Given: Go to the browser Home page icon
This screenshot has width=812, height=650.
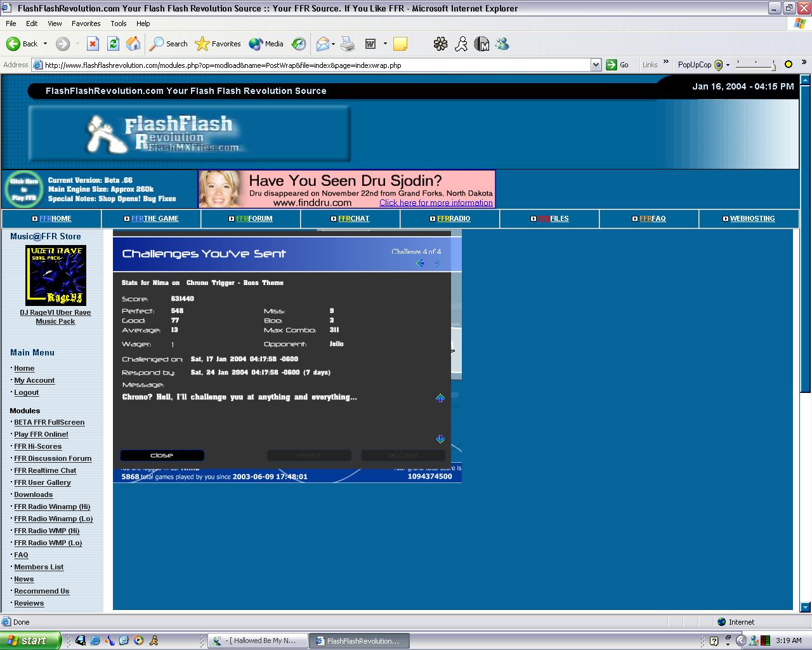Looking at the screenshot, I should (133, 44).
